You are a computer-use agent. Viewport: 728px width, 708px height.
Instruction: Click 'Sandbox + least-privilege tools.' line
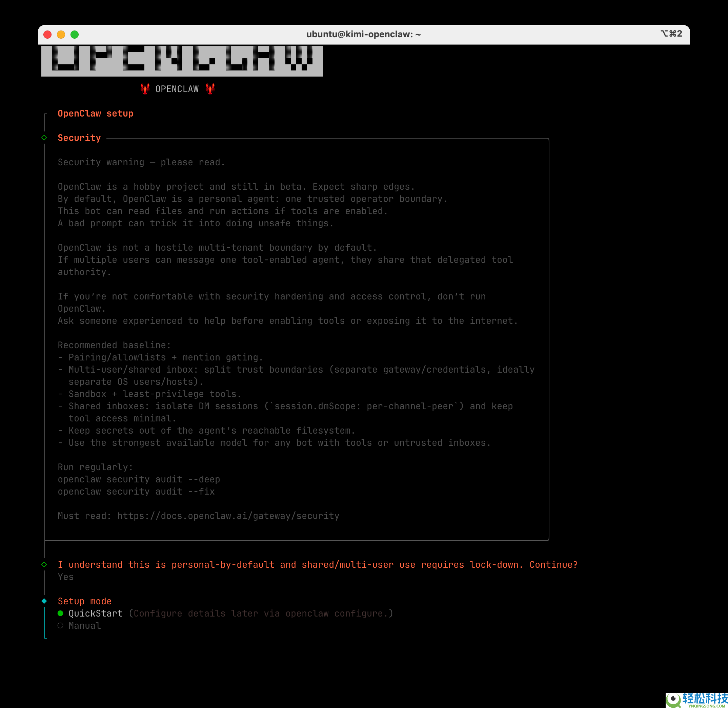tap(149, 394)
